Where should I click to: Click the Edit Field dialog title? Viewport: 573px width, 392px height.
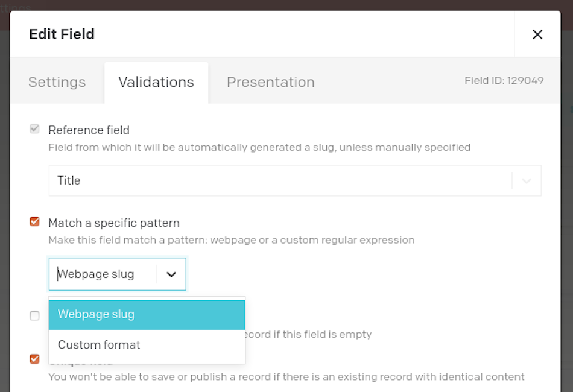(62, 34)
